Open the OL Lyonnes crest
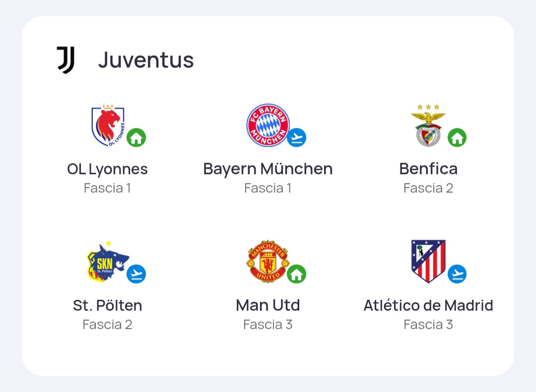The height and width of the screenshot is (392, 536). [x=108, y=126]
